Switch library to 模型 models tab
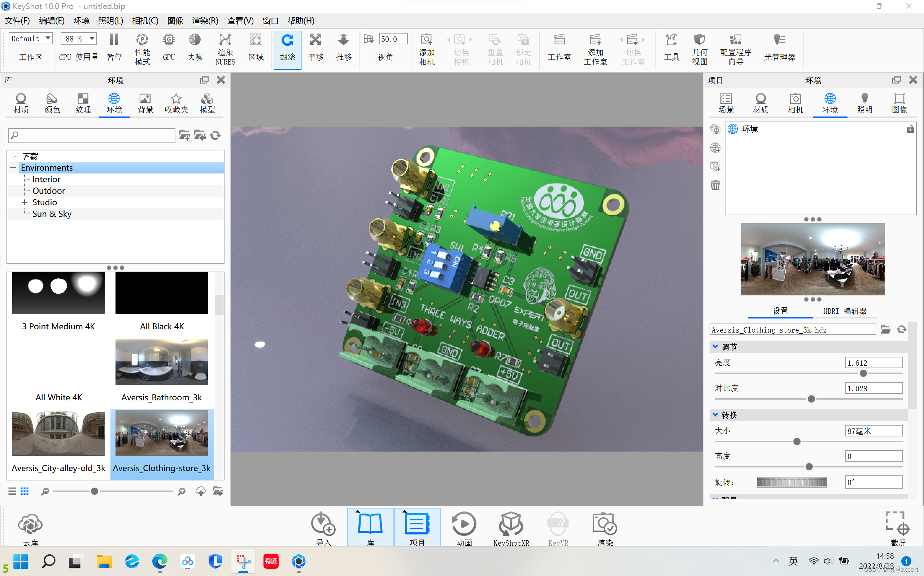The height and width of the screenshot is (576, 924). click(x=208, y=103)
